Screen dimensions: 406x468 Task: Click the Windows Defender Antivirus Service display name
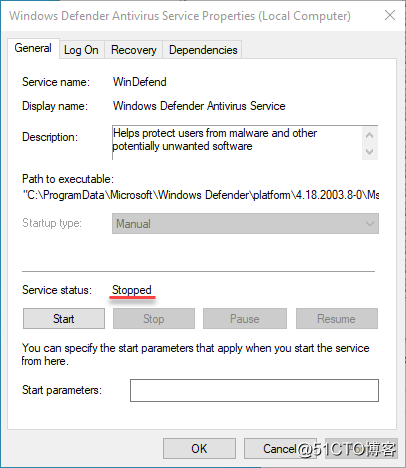(x=199, y=106)
